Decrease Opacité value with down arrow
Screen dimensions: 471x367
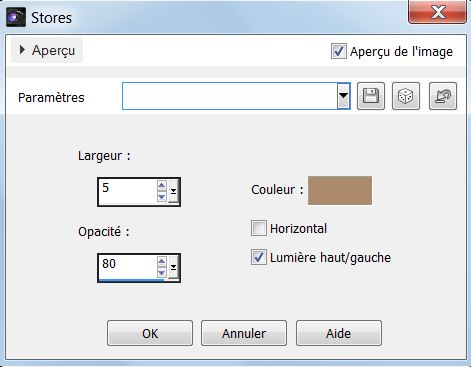[x=162, y=273]
